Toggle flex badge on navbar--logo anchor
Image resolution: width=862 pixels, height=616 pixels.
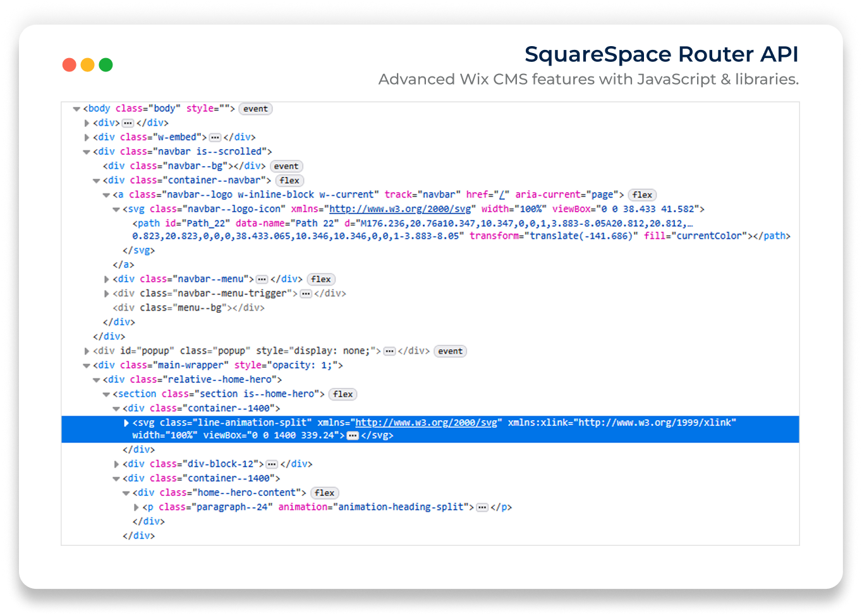pyautogui.click(x=642, y=195)
